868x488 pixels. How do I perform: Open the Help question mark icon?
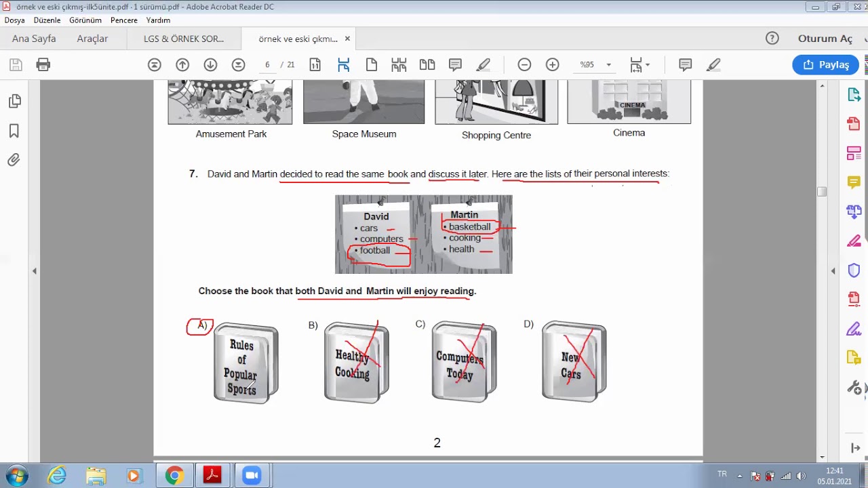click(772, 39)
